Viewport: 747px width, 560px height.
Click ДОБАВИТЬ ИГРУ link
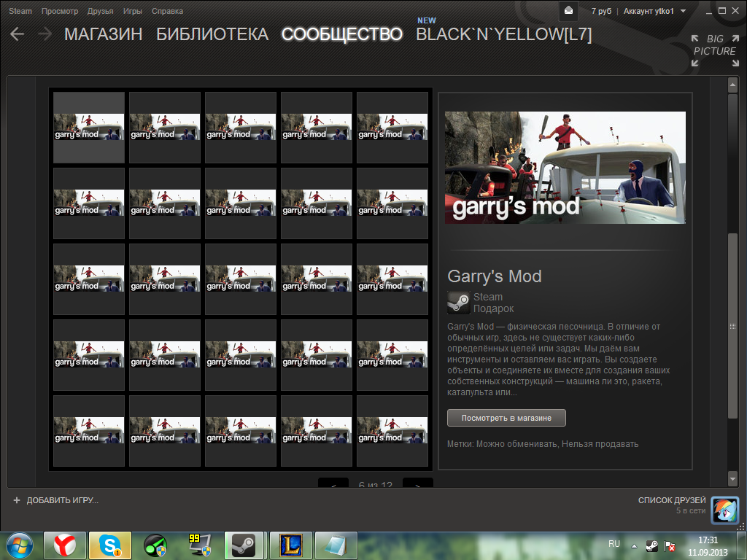pyautogui.click(x=63, y=500)
